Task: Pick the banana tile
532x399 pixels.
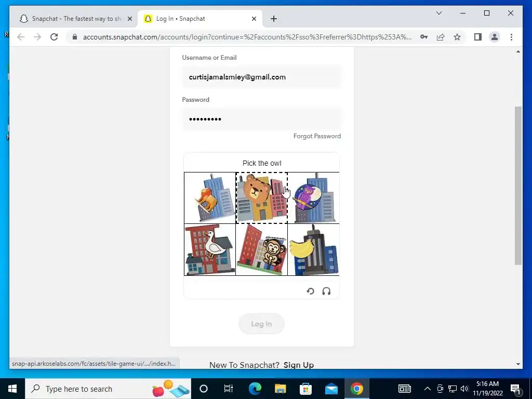Action: click(313, 249)
